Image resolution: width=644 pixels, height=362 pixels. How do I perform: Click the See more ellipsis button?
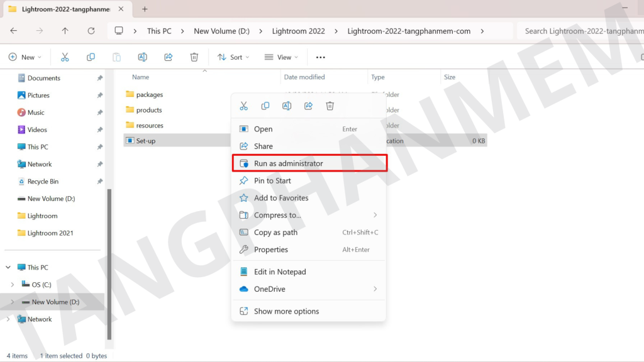point(321,57)
